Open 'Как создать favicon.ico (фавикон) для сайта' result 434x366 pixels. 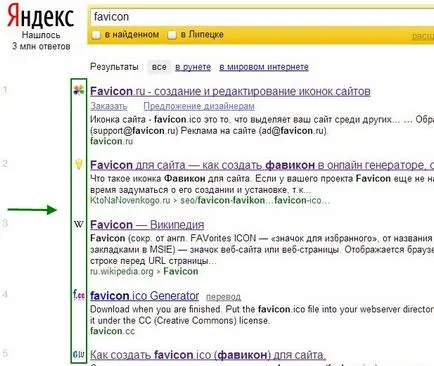pos(208,355)
